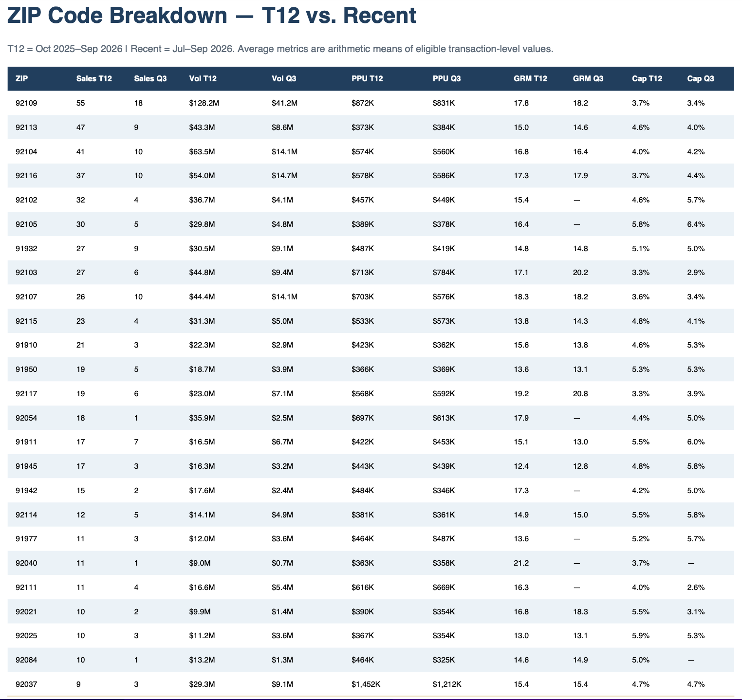Select ZIP code 91910
The image size is (742, 700).
click(x=26, y=345)
